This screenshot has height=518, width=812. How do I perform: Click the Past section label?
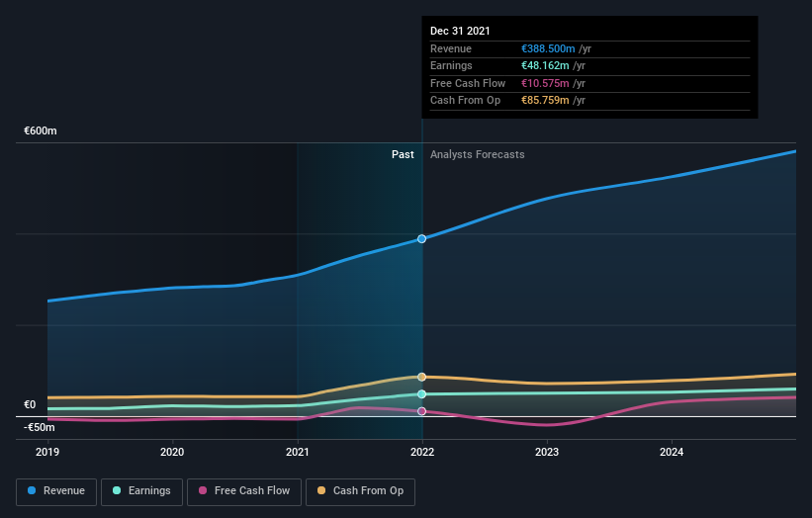coord(403,154)
